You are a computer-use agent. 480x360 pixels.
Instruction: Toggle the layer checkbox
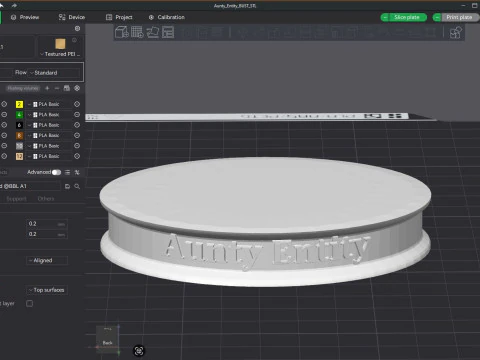point(30,303)
